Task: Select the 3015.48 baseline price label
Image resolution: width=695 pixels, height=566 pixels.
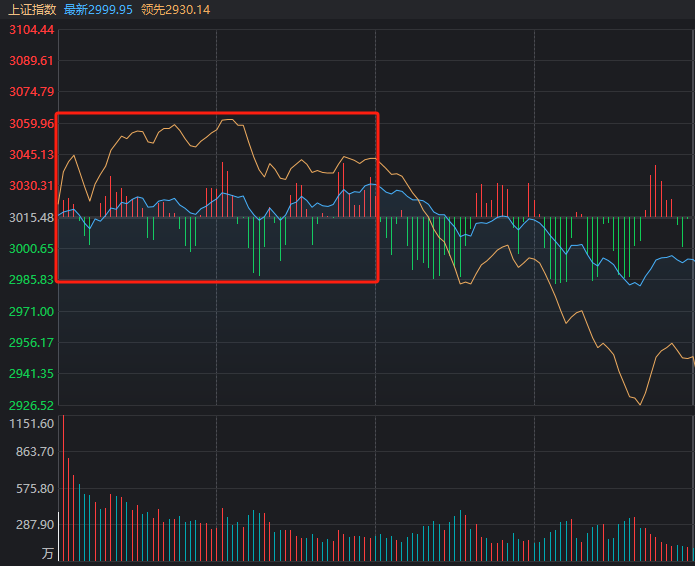Action: point(31,217)
